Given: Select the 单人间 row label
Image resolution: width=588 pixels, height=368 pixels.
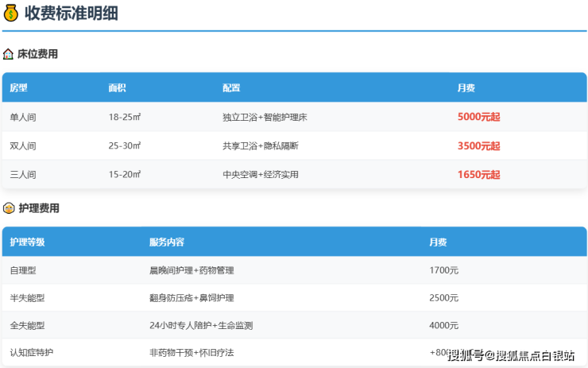Looking at the screenshot, I should (23, 117).
